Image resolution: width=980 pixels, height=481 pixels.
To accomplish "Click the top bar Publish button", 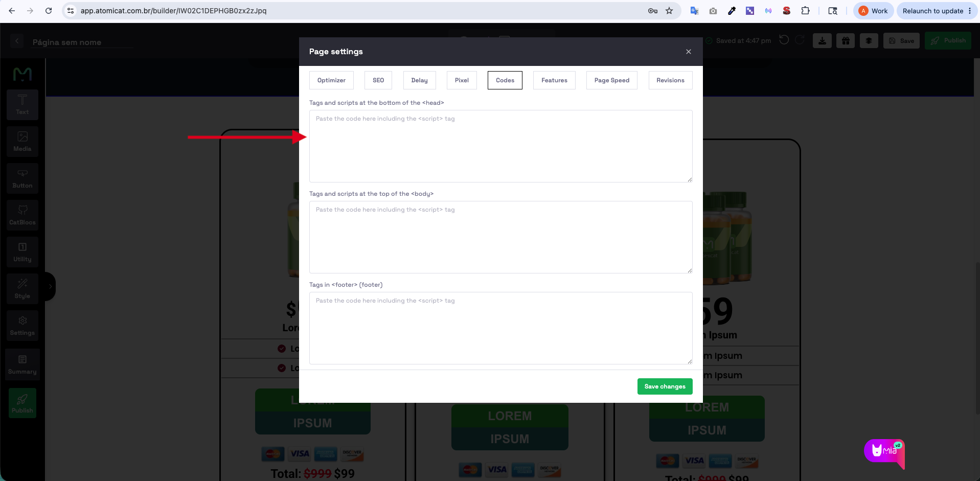I will (948, 40).
